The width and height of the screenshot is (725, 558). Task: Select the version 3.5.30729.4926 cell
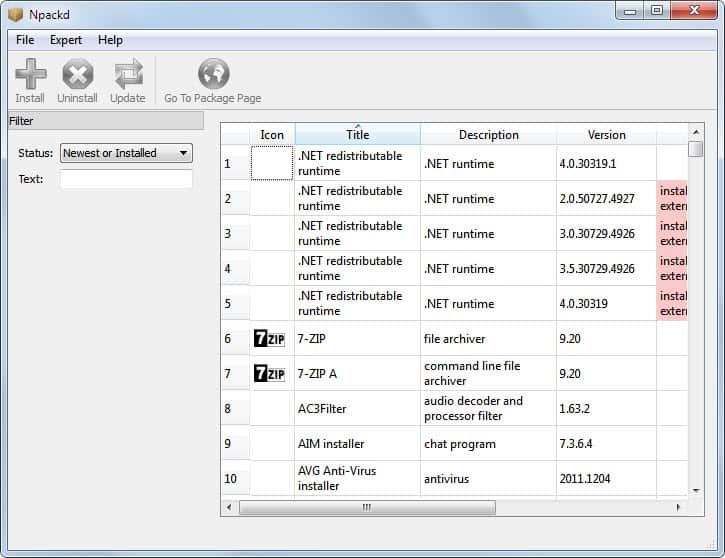pyautogui.click(x=606, y=269)
